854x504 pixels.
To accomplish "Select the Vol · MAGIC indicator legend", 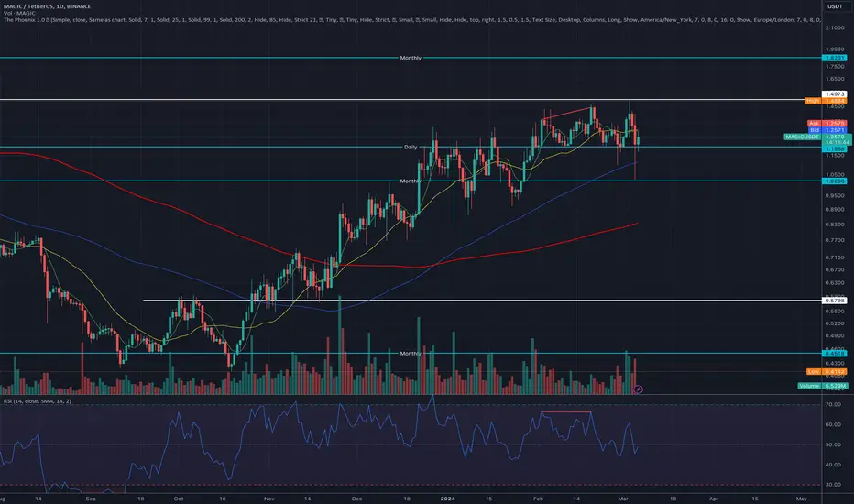I will pyautogui.click(x=19, y=13).
